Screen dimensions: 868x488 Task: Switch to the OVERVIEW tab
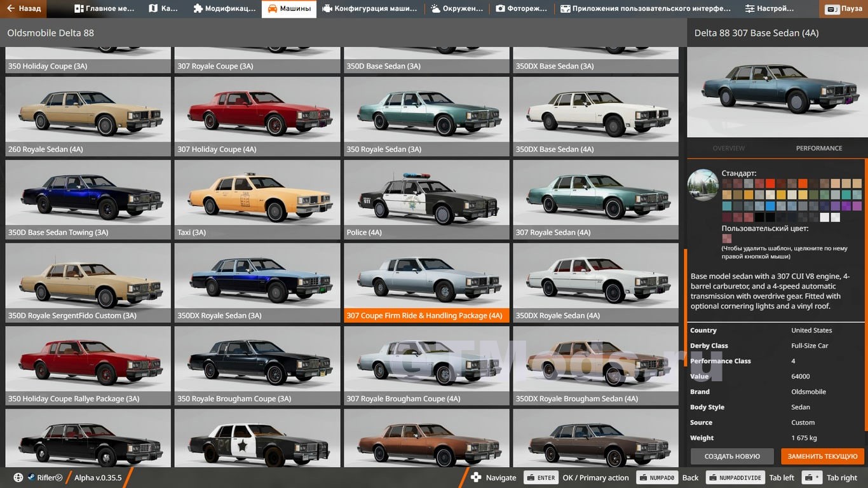pyautogui.click(x=728, y=148)
